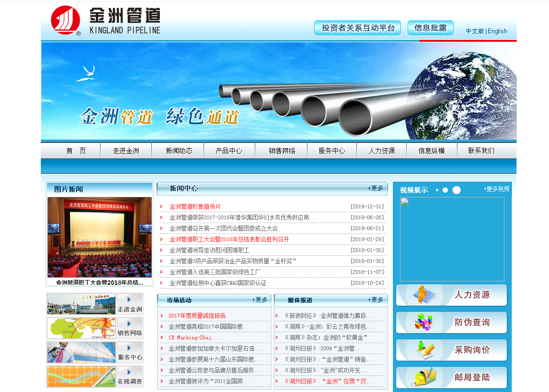Click the Kingland Pipeline red logo
Viewport: 549px width, 392px height.
65,20
